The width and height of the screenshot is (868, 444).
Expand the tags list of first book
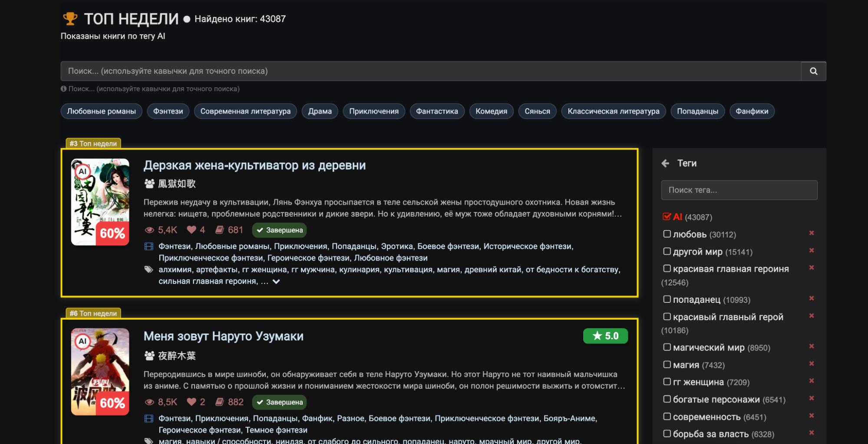click(276, 282)
